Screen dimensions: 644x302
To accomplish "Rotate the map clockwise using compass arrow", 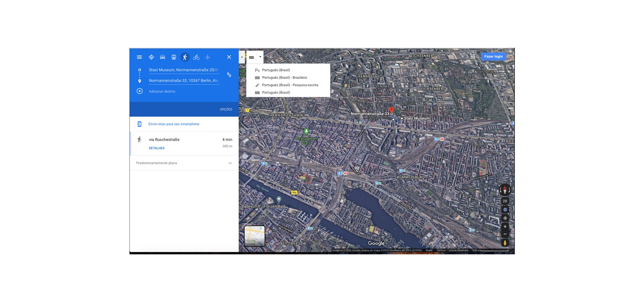I will pos(509,190).
